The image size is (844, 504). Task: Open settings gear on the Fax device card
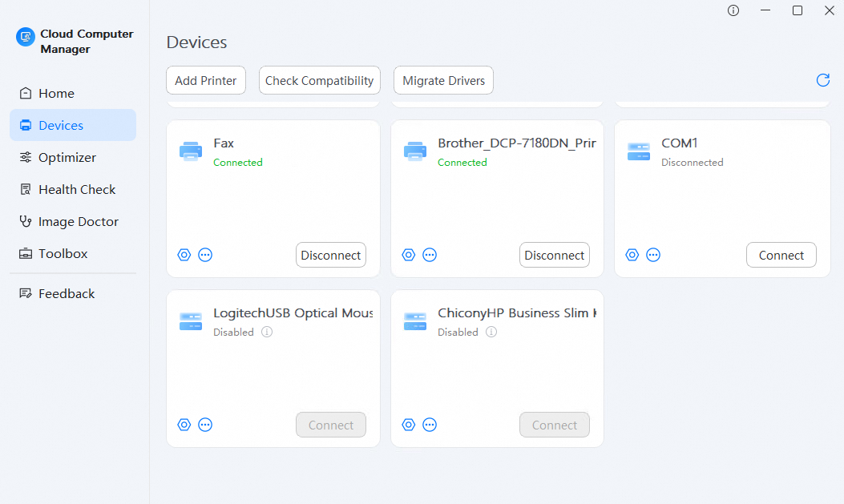(184, 255)
